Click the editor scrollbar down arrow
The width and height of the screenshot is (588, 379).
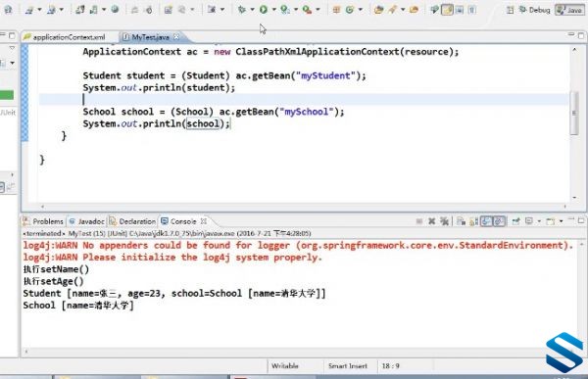point(574,198)
